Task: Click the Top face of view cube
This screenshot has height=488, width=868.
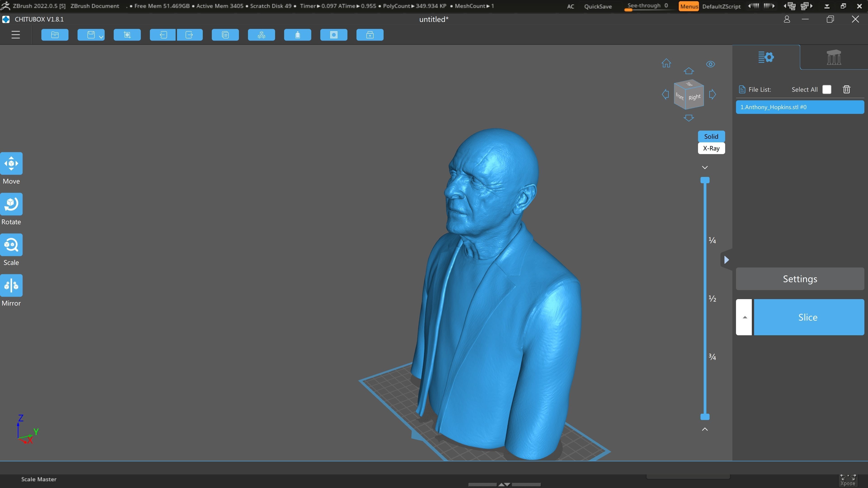Action: click(x=689, y=84)
